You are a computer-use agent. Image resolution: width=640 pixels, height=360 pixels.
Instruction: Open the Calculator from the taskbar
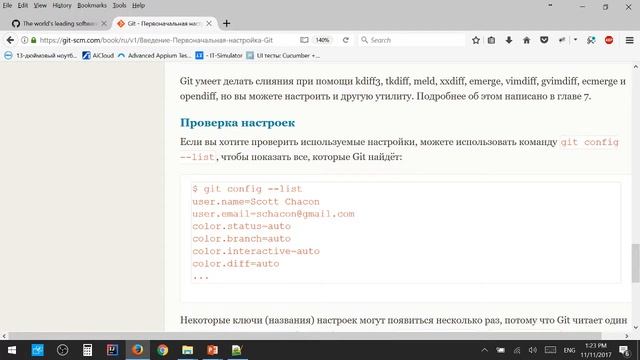coord(87,350)
